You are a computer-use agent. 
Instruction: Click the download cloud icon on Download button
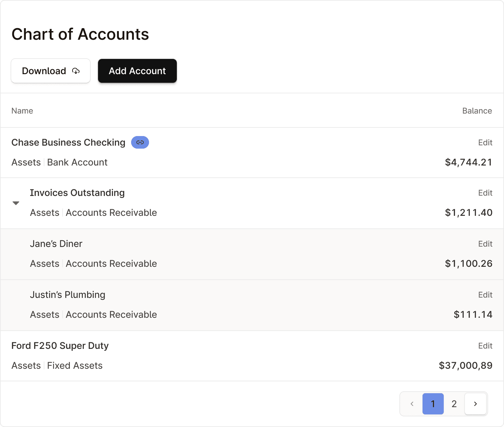point(76,71)
